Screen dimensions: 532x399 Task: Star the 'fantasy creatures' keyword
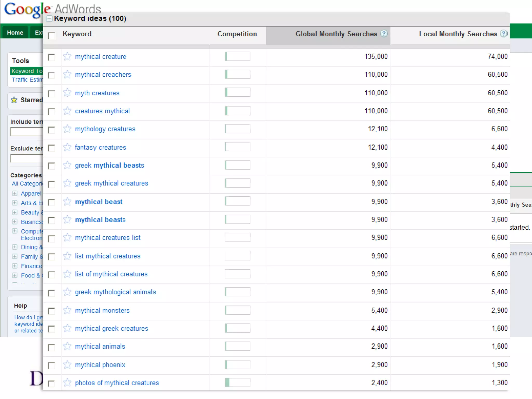point(67,147)
